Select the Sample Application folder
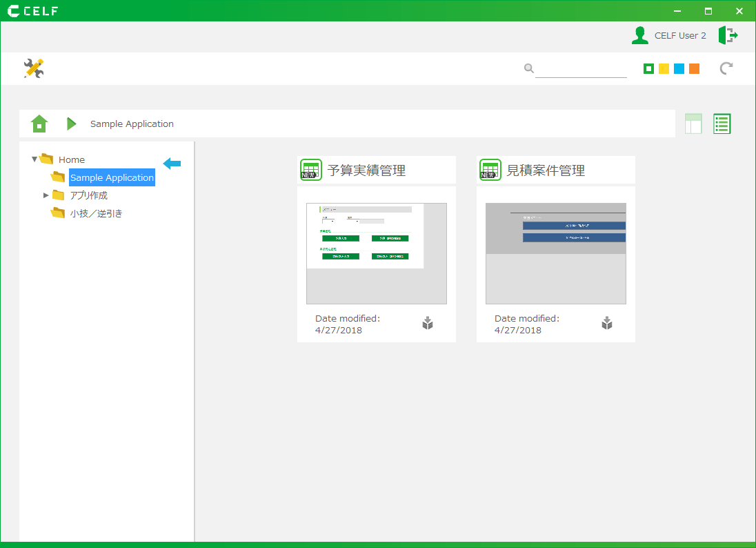Screen dimensions: 756x548 point(112,177)
